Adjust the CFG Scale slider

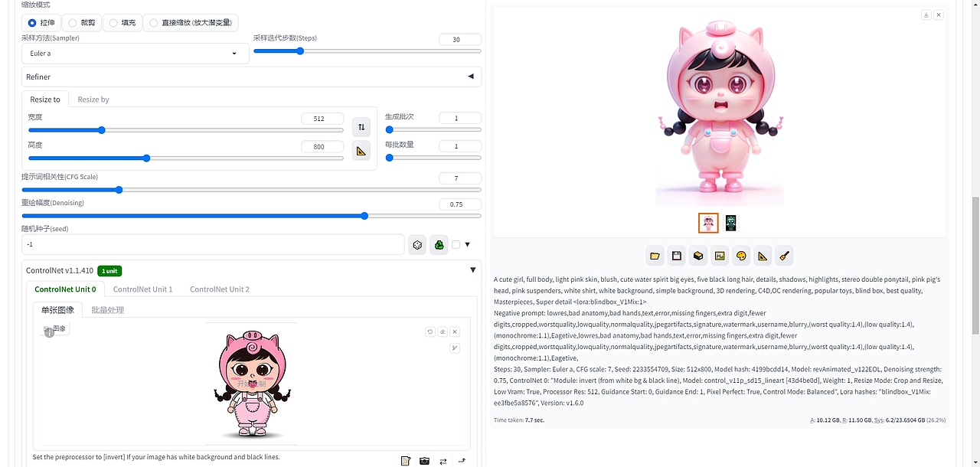point(251,190)
